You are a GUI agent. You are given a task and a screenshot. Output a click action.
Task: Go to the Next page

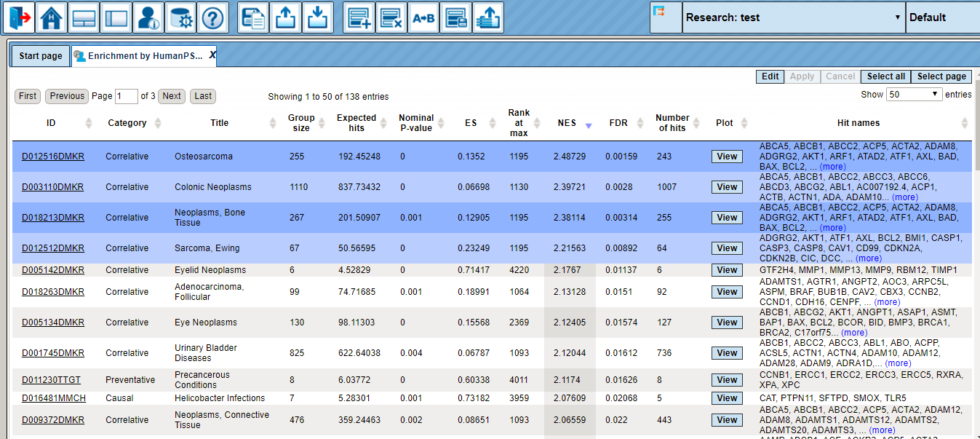pyautogui.click(x=172, y=96)
